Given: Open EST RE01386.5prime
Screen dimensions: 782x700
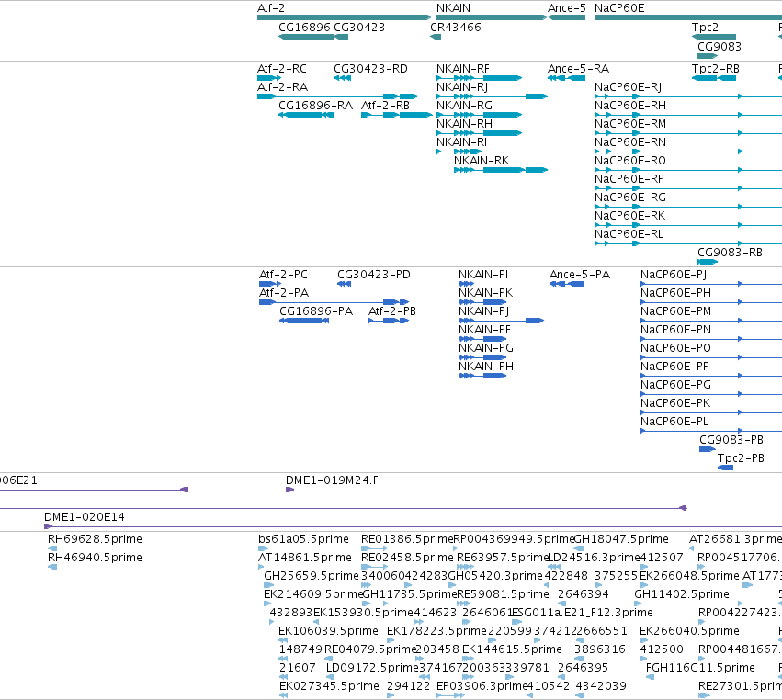Looking at the screenshot, I should click(x=375, y=548).
